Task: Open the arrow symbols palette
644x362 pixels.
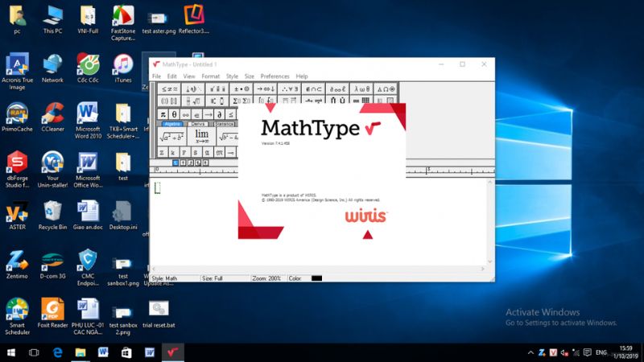Action: (266, 89)
